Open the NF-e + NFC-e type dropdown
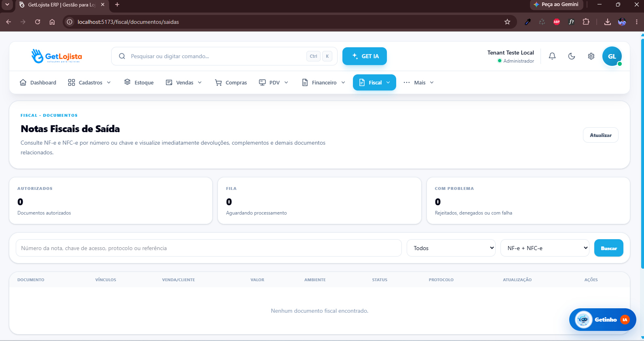 point(545,248)
